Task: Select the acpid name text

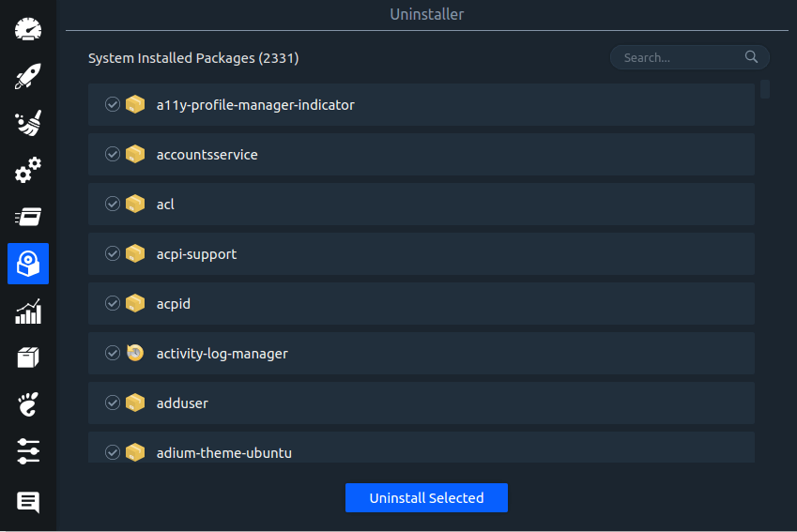Action: [174, 304]
